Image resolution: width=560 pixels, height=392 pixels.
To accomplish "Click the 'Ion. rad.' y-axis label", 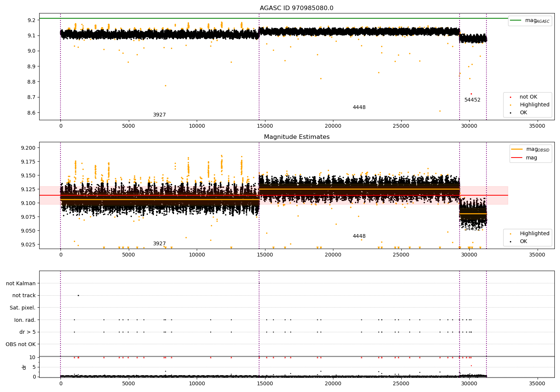I will (x=25, y=320).
